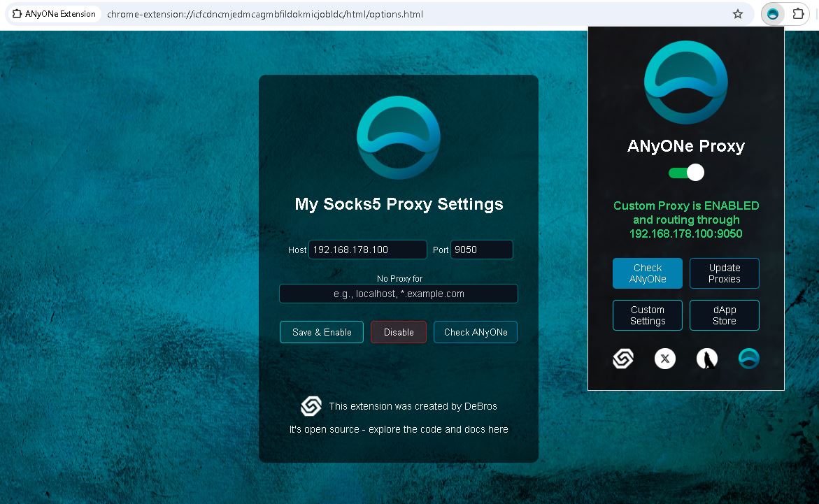This screenshot has width=819, height=504.
Task: Open the dApp Store from the popup
Action: (724, 315)
